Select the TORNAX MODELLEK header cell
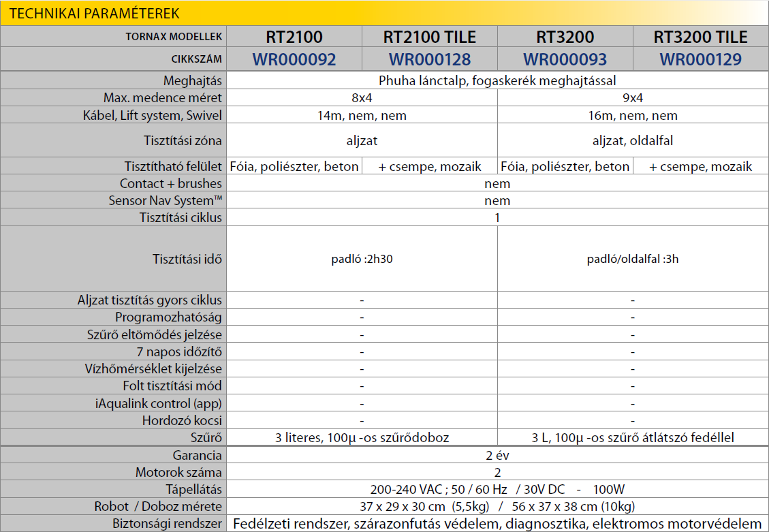 (174, 37)
